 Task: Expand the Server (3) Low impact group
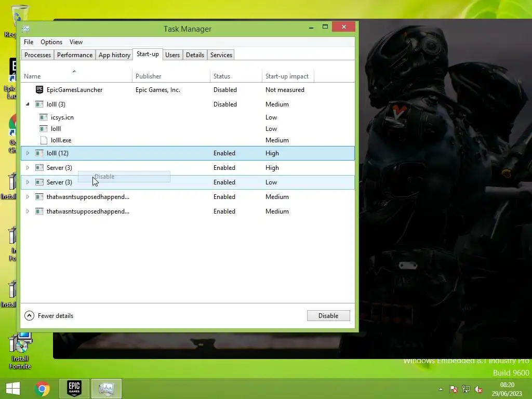pos(28,182)
